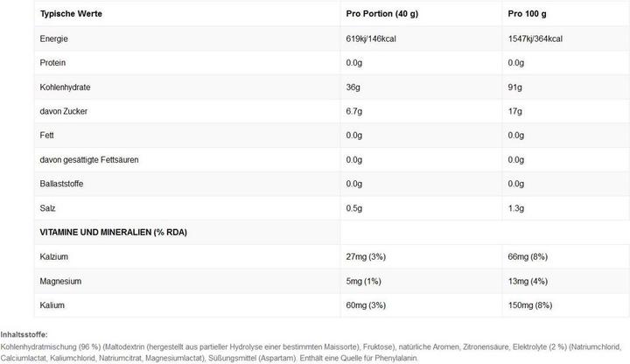Select the 'Protein' row label
Screen dimensions: 630x364
(54, 63)
